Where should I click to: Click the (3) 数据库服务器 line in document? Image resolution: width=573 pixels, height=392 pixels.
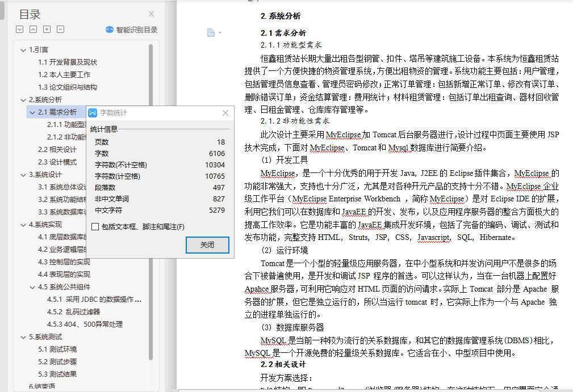tap(292, 327)
